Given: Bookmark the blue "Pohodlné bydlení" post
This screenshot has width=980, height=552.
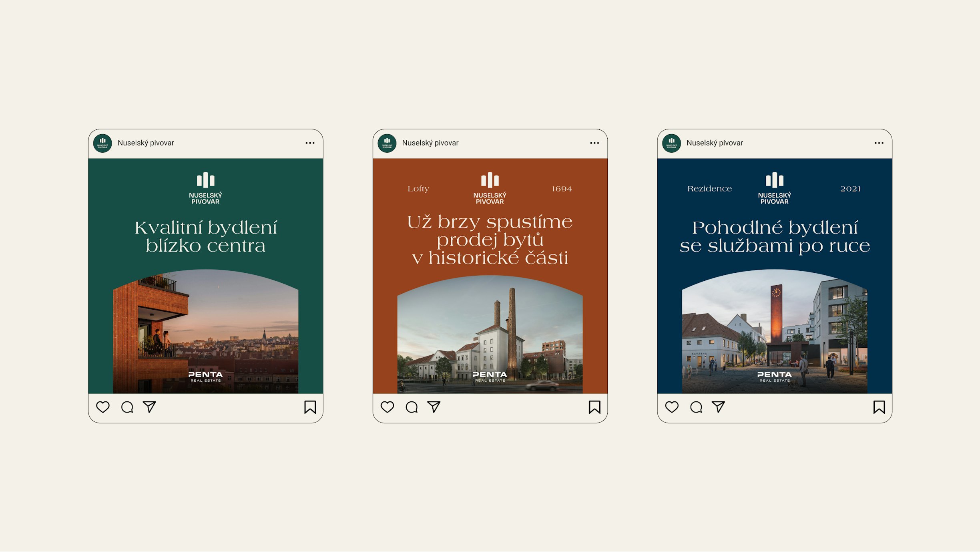Looking at the screenshot, I should (879, 407).
